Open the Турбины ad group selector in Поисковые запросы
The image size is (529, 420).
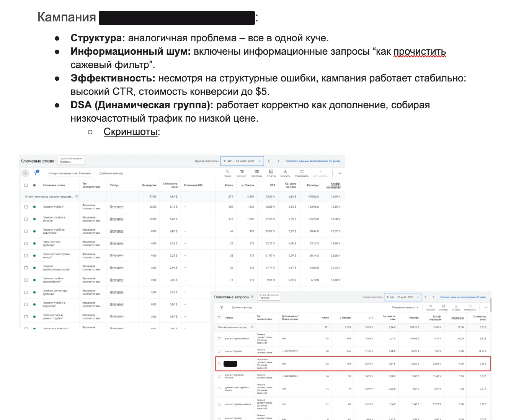click(x=269, y=296)
